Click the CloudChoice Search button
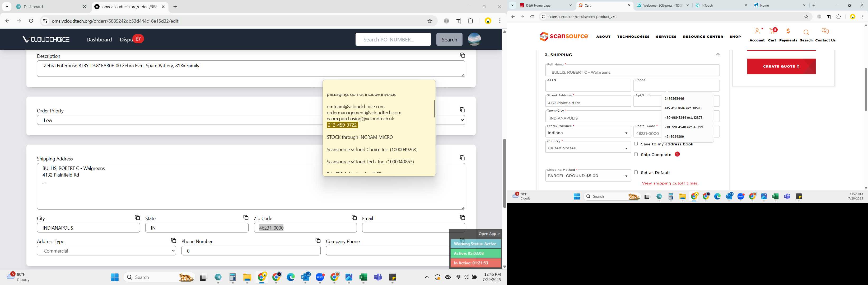This screenshot has width=868, height=285. coord(449,39)
